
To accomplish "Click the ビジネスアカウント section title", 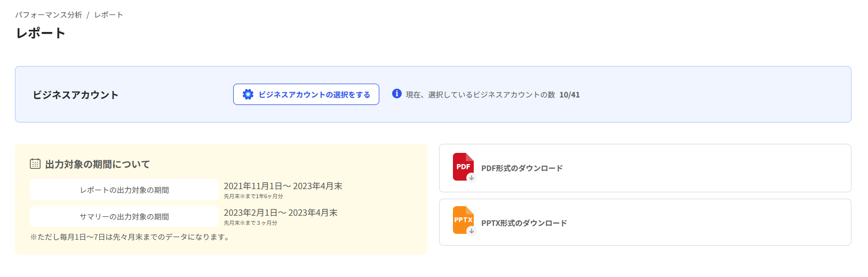I will [x=76, y=95].
